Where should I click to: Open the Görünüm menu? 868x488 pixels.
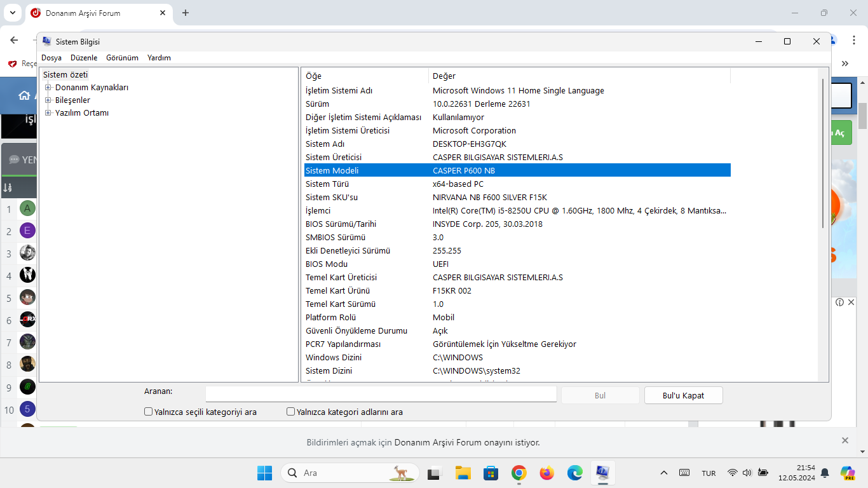(122, 58)
